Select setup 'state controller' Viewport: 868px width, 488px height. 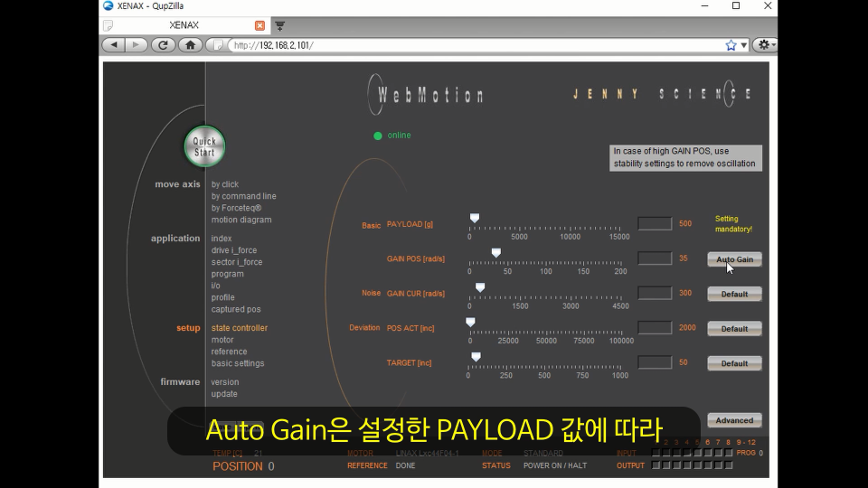coord(239,327)
